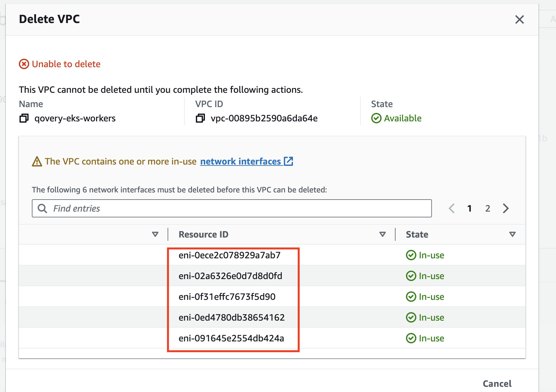556x392 pixels.
Task: Sort by the State column
Action: tap(512, 234)
